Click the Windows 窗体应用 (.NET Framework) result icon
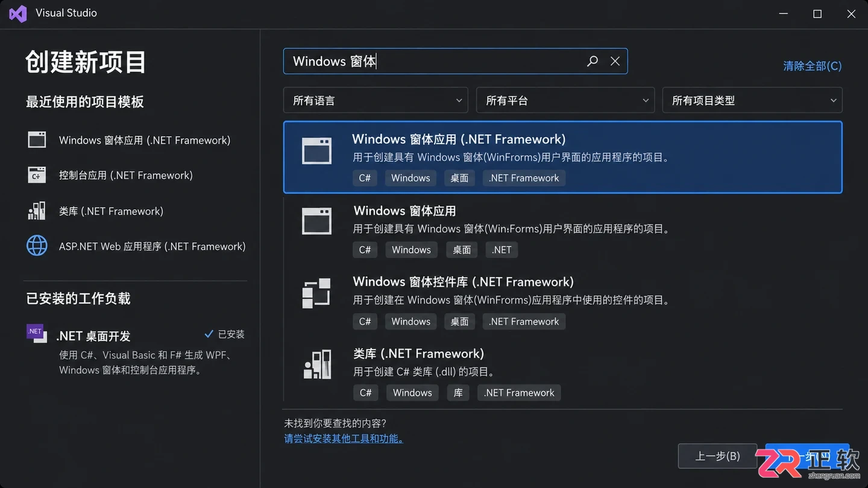The width and height of the screenshot is (868, 488). (x=316, y=150)
